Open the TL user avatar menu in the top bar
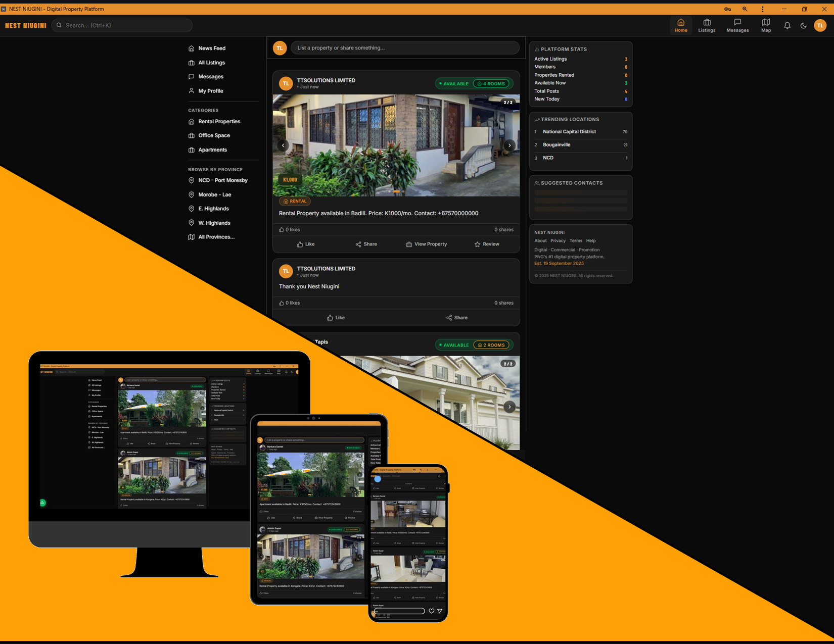 [820, 25]
